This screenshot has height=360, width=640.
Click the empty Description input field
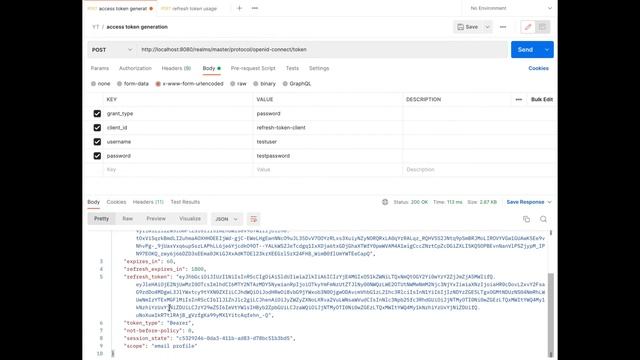click(x=478, y=170)
